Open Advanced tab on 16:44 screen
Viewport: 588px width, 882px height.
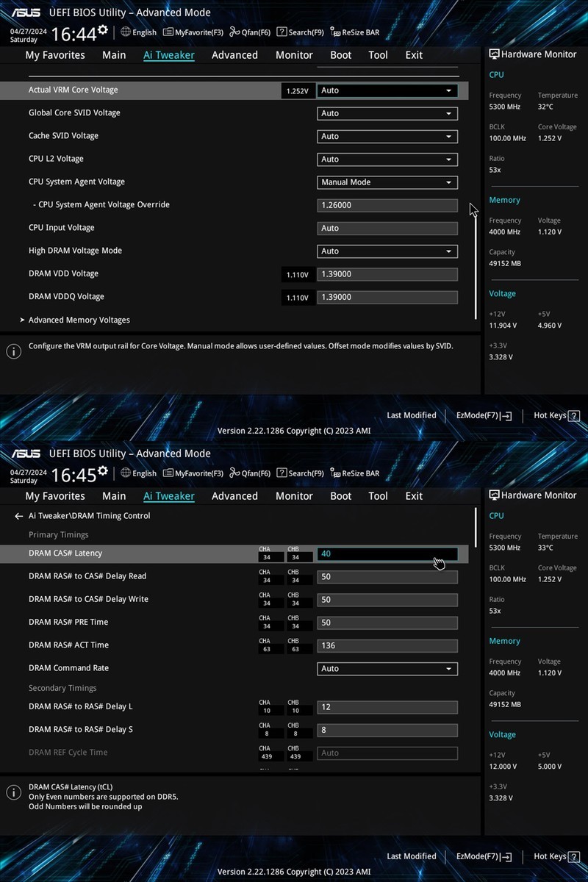[234, 55]
